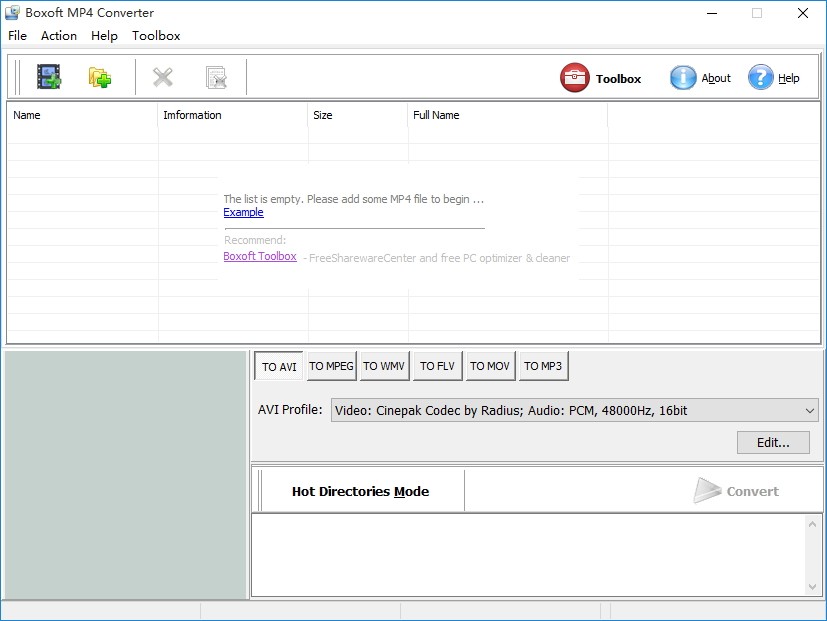This screenshot has height=621, width=827.
Task: Click the Edit... profile button
Action: click(x=773, y=442)
